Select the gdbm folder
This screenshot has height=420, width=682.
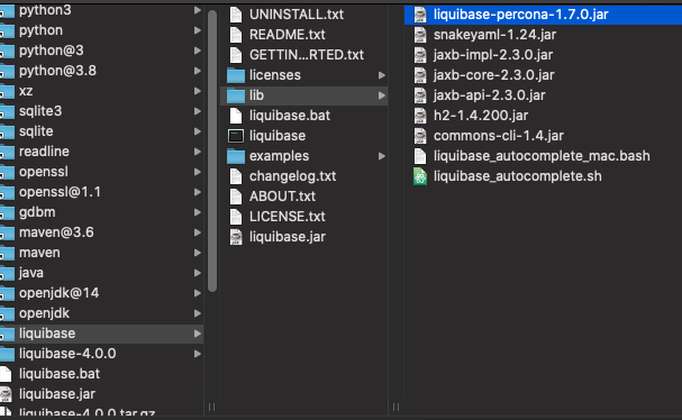102,212
